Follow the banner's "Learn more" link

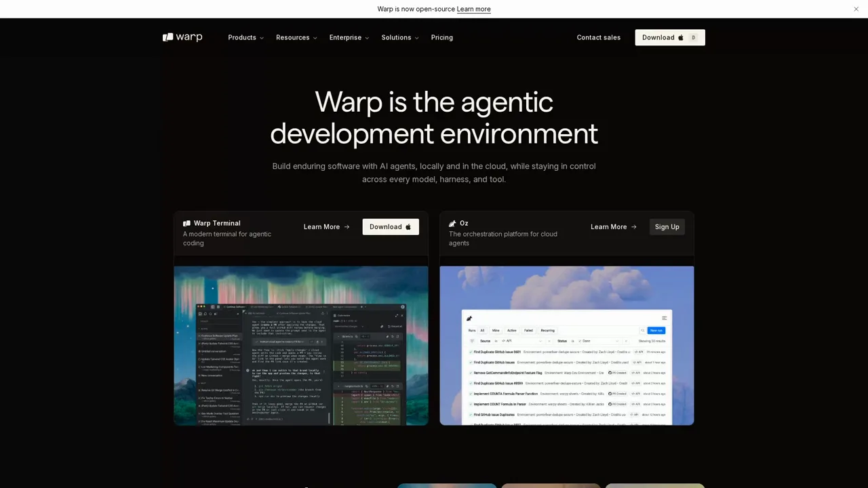[x=473, y=9]
